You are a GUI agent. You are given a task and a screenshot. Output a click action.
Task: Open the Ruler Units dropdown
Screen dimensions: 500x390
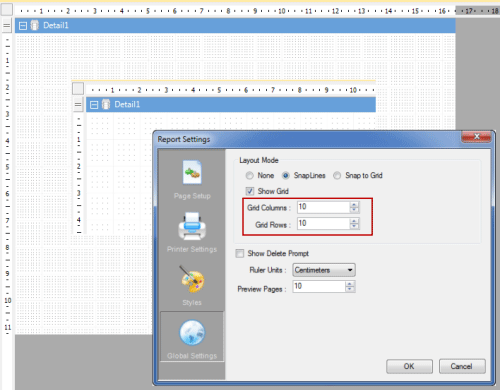click(324, 270)
